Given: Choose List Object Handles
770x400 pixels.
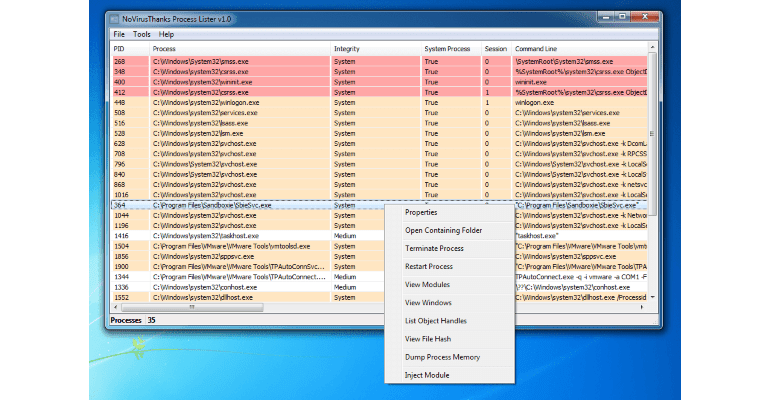Looking at the screenshot, I should (x=435, y=321).
